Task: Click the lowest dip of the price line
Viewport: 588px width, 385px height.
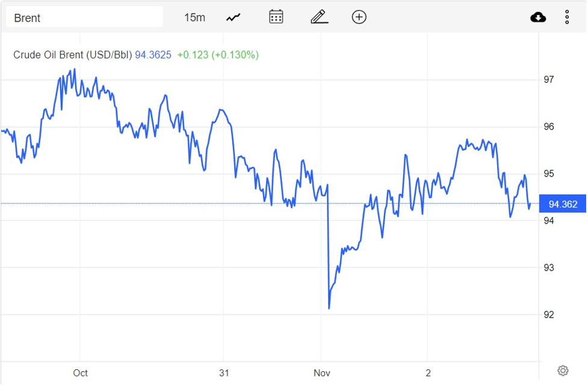Action: (x=329, y=308)
